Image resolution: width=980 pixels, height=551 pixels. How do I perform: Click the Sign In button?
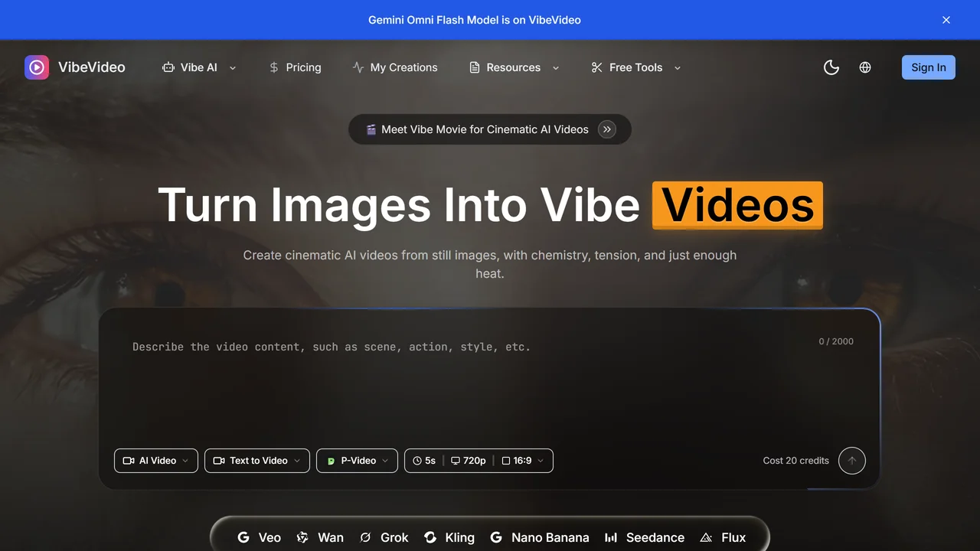tap(929, 67)
